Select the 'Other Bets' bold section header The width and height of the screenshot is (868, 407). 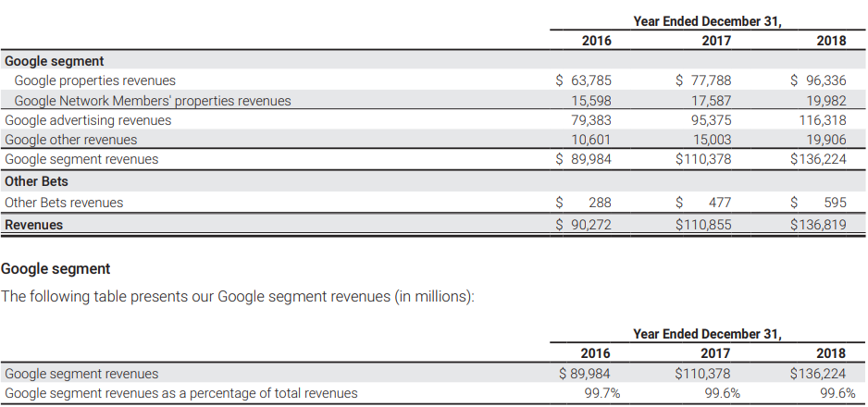36,181
